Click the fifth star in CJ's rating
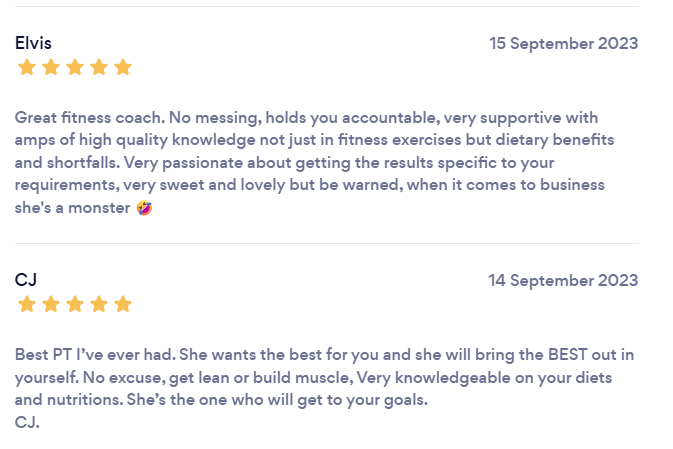Screen dimensions: 673x449 click(123, 304)
